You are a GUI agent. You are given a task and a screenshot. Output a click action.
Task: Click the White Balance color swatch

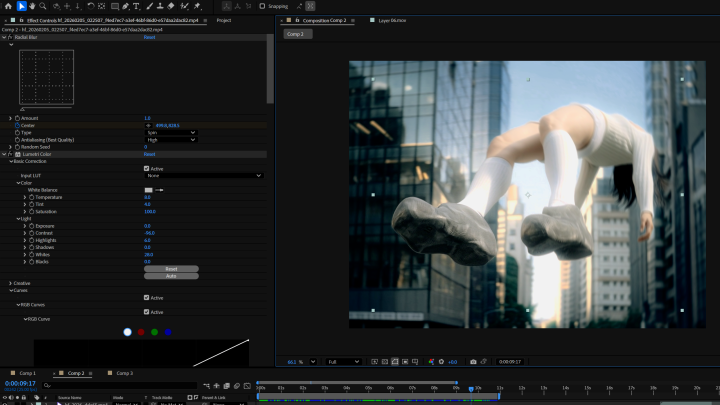point(148,190)
